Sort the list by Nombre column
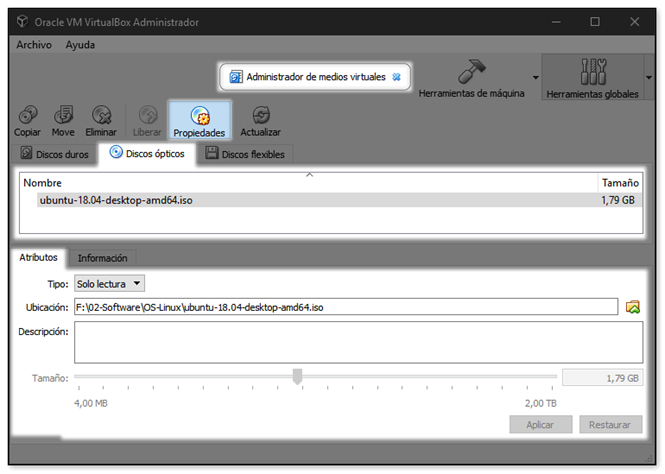 coord(310,183)
